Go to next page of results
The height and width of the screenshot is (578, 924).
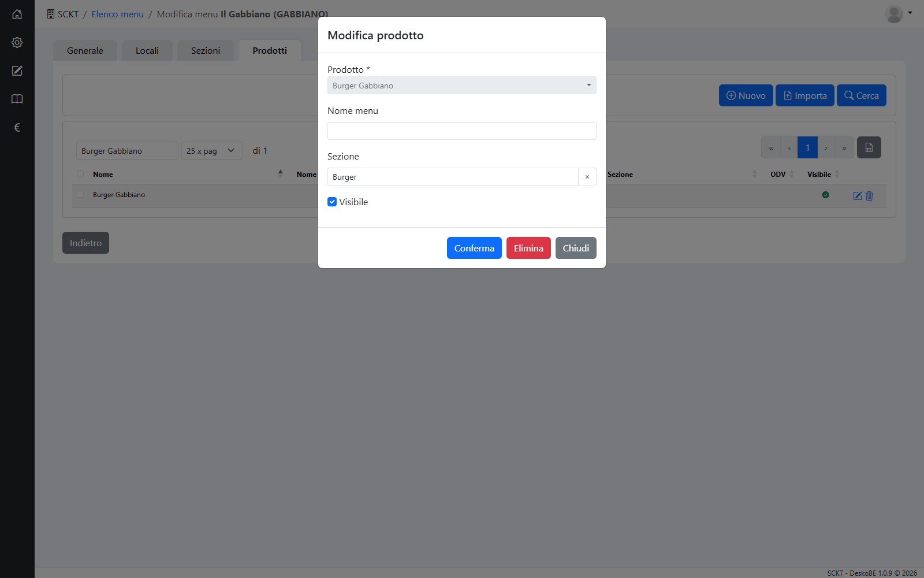coord(826,148)
